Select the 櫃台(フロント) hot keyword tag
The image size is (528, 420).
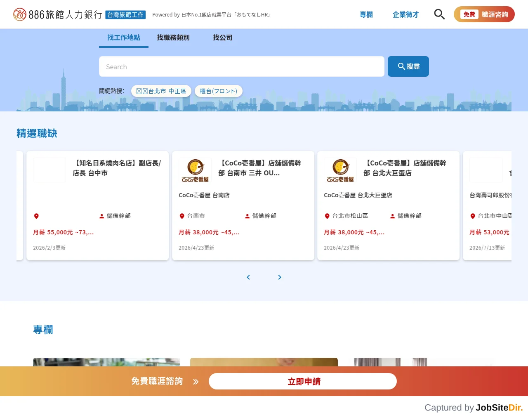[x=219, y=91]
